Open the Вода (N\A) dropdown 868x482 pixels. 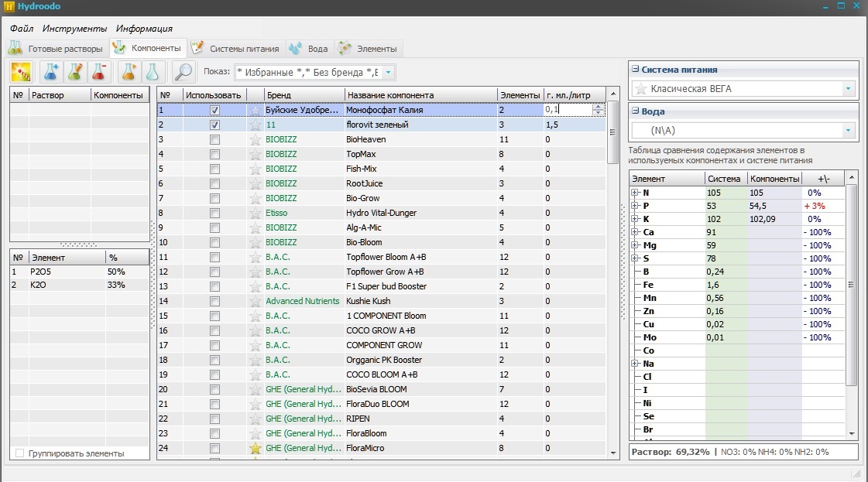[848, 131]
